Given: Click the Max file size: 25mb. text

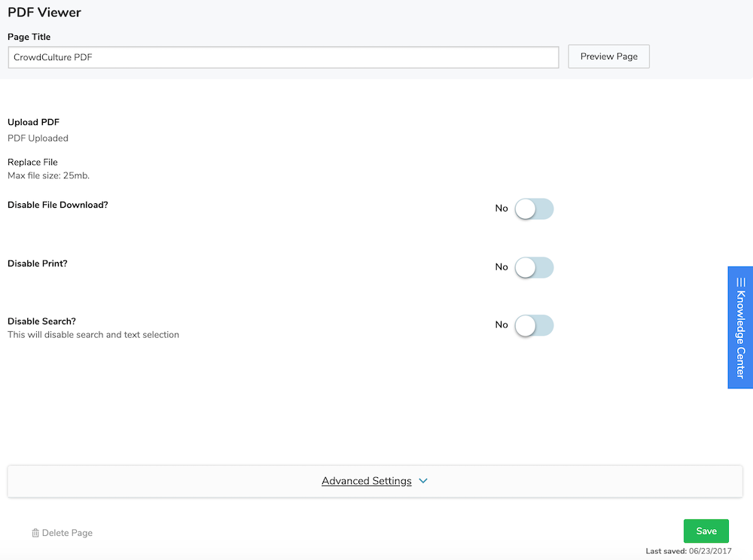Looking at the screenshot, I should point(48,175).
